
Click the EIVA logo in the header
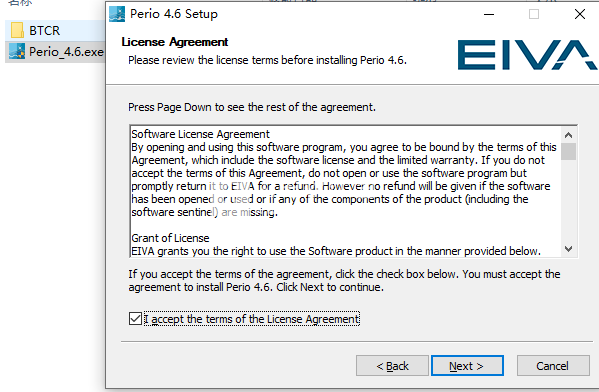(x=528, y=55)
